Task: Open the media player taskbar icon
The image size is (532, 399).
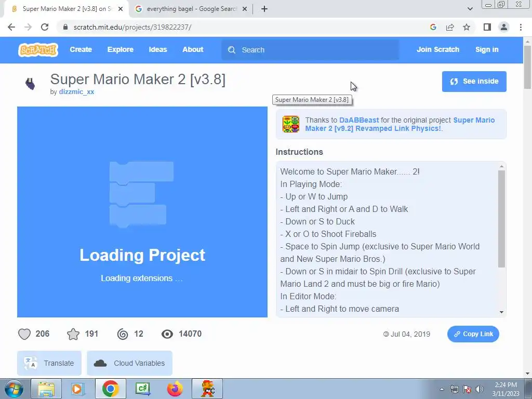Action: 77,389
